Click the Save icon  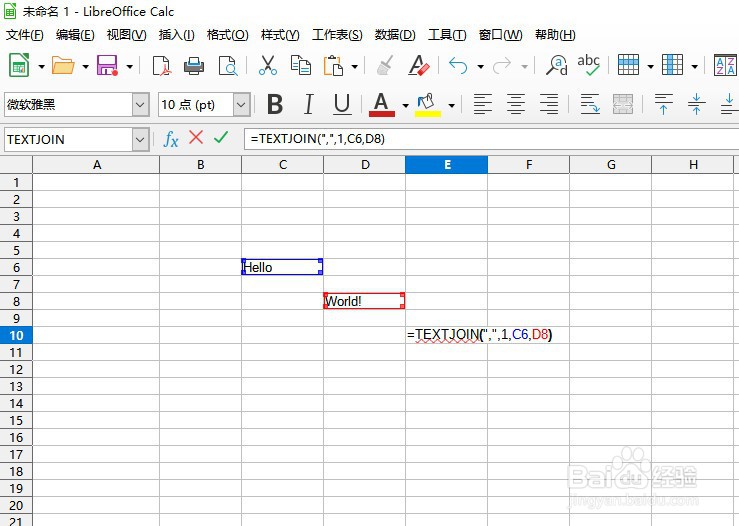point(107,66)
